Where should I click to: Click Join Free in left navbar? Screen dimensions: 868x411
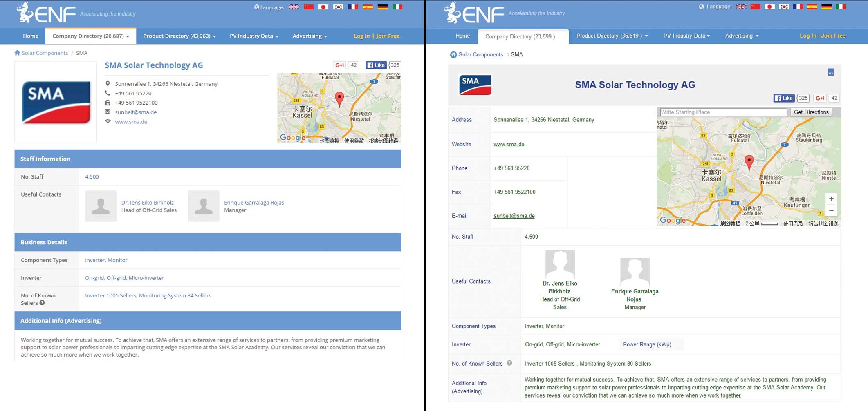coord(388,36)
